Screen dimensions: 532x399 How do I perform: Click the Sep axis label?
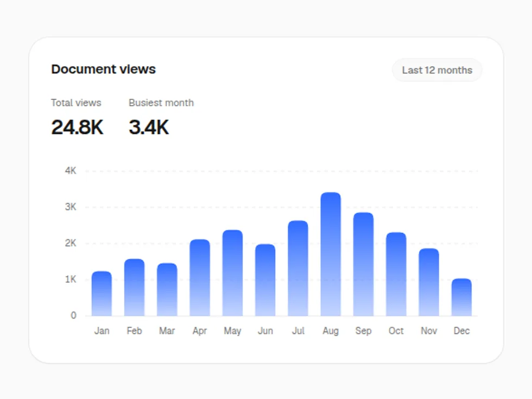click(x=363, y=331)
